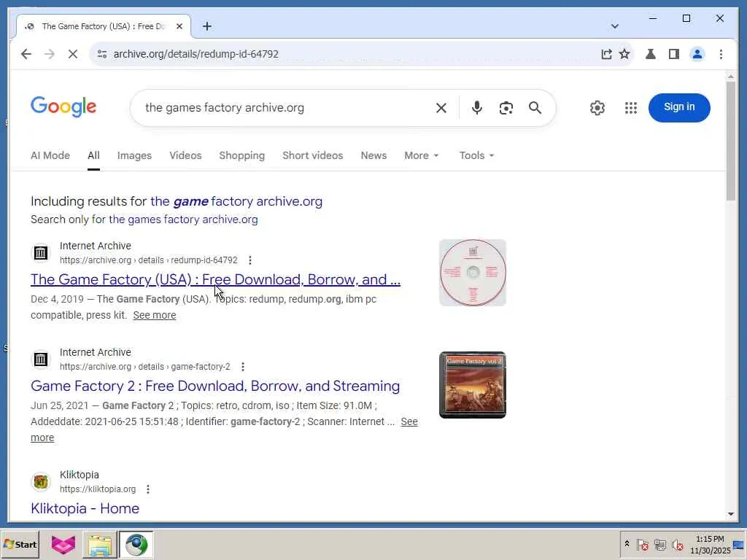Click the Sign in button

tap(679, 108)
